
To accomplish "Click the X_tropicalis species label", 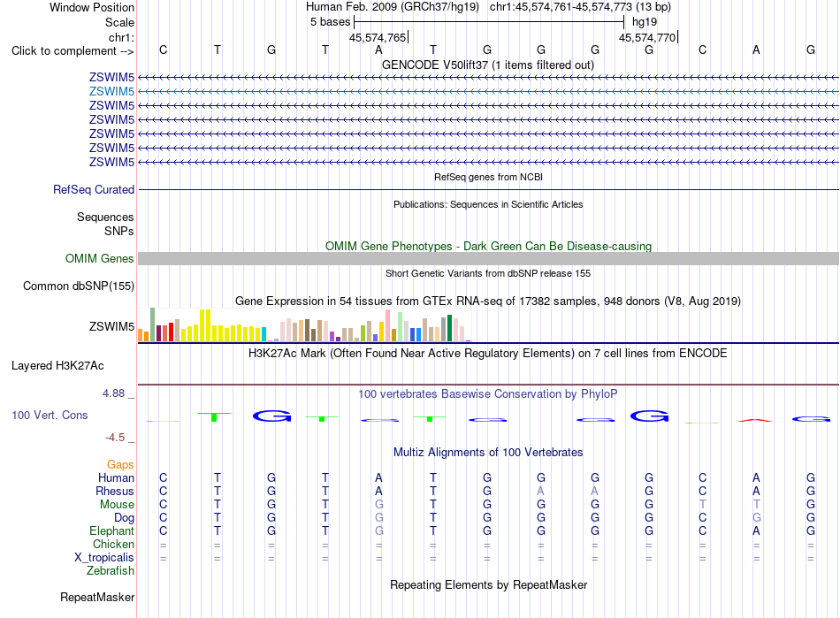I will tap(104, 558).
